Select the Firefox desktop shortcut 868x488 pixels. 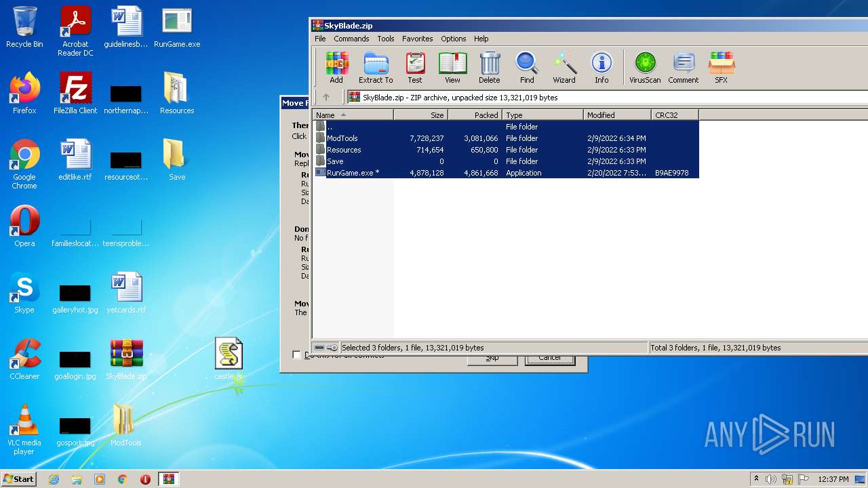[24, 94]
